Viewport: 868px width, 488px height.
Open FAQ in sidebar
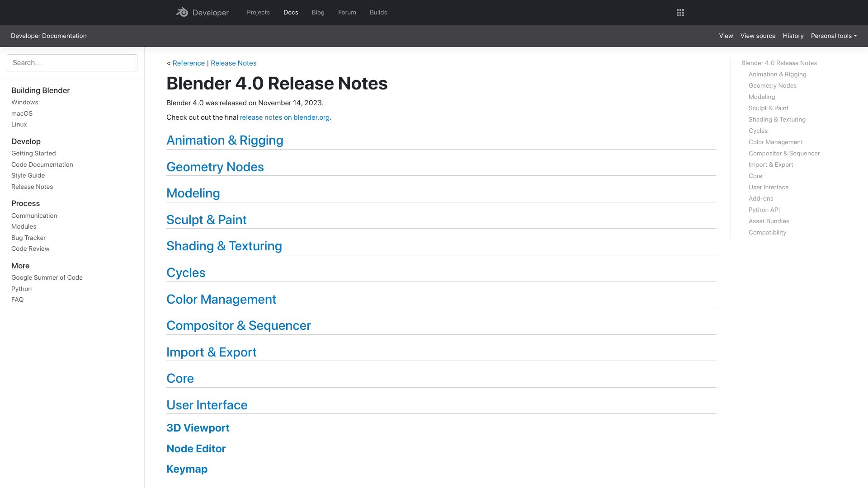point(18,300)
